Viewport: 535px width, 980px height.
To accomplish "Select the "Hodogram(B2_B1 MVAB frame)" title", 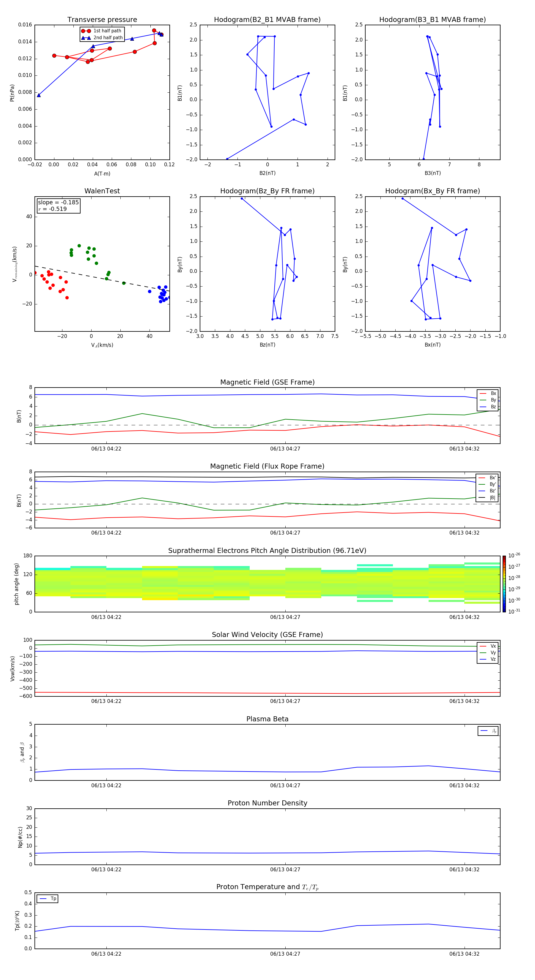I will click(x=267, y=20).
